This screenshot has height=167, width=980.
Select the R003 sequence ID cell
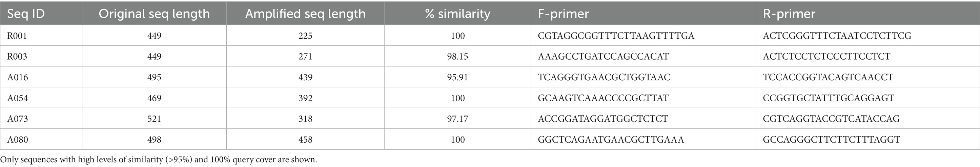click(41, 56)
